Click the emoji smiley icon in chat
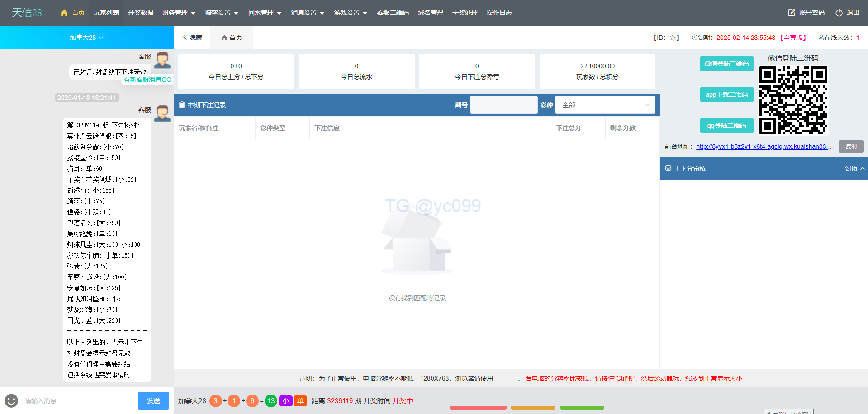This screenshot has height=414, width=868. click(x=11, y=400)
